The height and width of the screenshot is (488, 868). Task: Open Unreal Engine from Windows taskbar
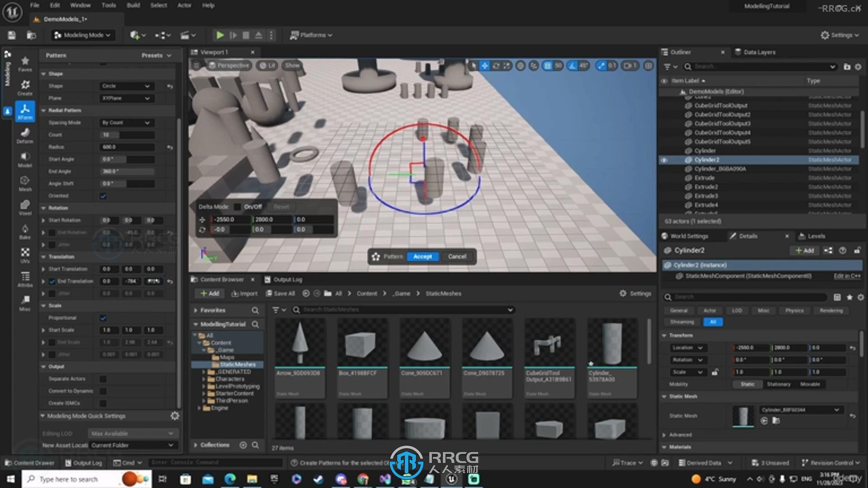pyautogui.click(x=451, y=479)
